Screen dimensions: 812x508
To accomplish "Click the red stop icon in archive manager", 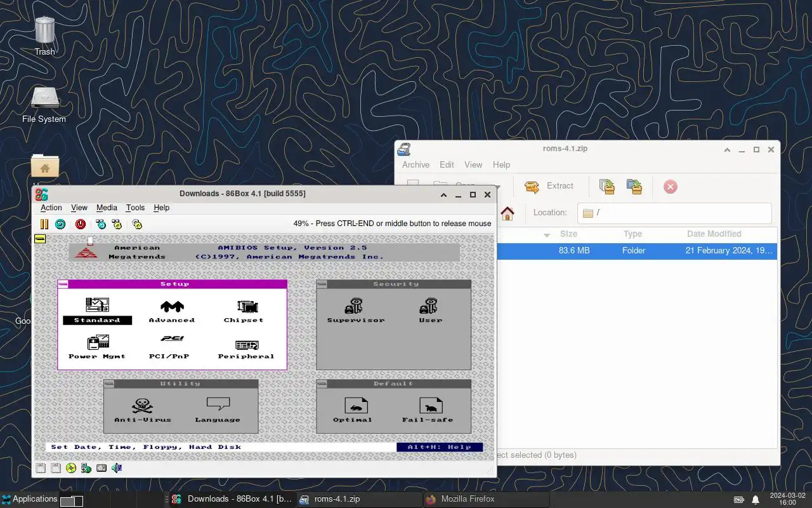I will (671, 186).
